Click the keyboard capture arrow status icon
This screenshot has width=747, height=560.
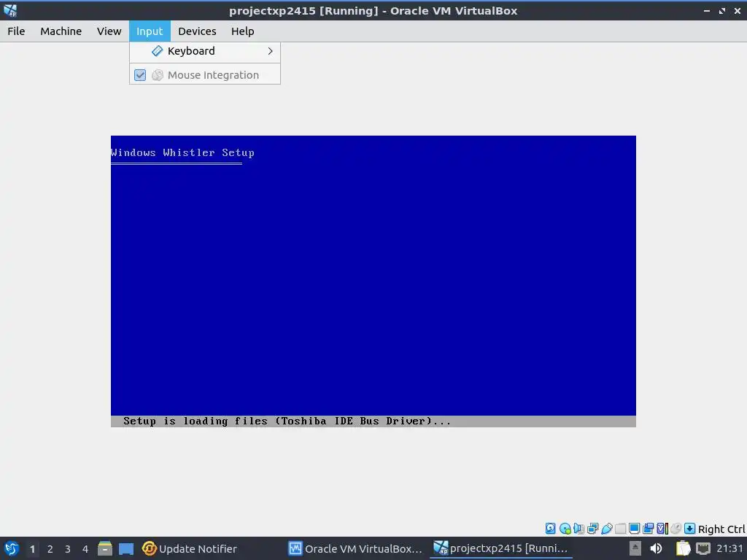pyautogui.click(x=689, y=528)
